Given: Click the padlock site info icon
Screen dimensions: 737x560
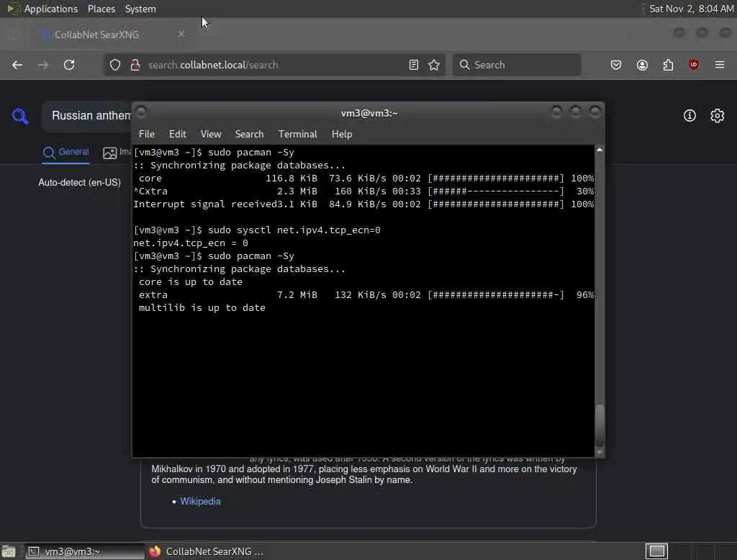Looking at the screenshot, I should pyautogui.click(x=135, y=65).
